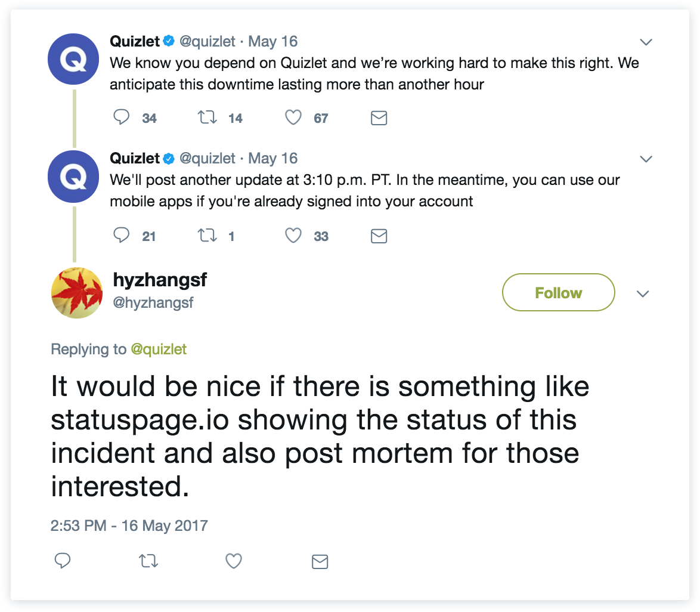Open more options on first Quizlet tweet

(646, 42)
